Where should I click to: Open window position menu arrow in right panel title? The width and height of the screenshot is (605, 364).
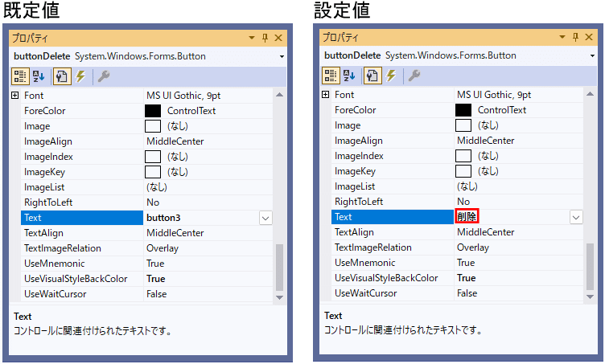[x=562, y=37]
